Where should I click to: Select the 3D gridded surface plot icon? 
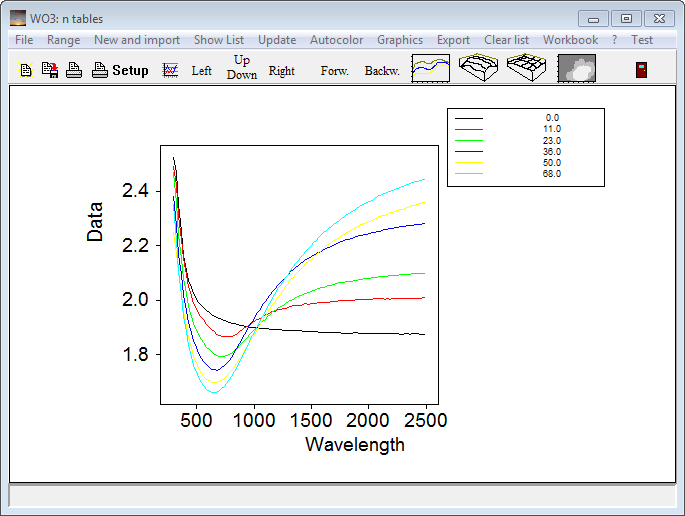[x=527, y=68]
